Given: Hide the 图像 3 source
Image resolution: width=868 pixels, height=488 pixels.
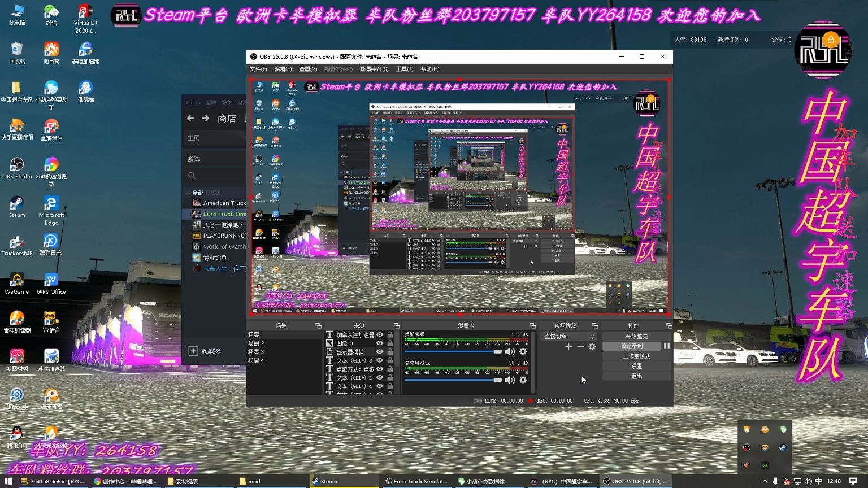Looking at the screenshot, I should click(x=380, y=343).
